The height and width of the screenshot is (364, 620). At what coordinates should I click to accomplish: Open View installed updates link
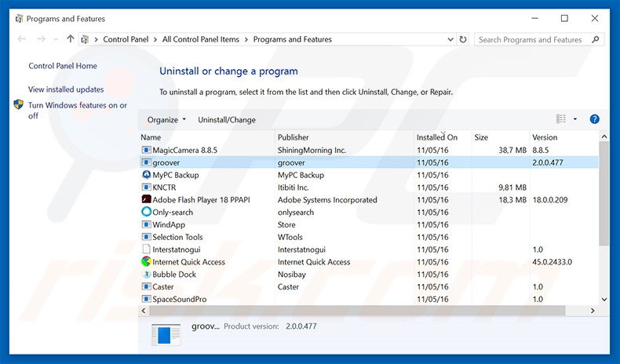[x=66, y=89]
